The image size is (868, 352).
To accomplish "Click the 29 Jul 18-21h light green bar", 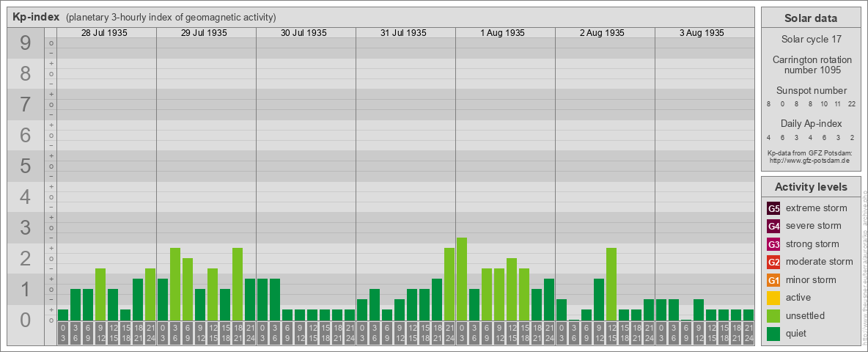I will point(238,284).
